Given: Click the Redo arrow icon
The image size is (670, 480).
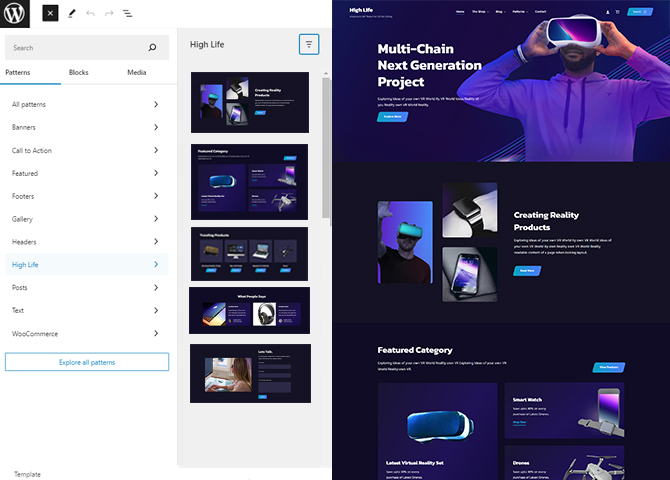Looking at the screenshot, I should click(x=109, y=14).
